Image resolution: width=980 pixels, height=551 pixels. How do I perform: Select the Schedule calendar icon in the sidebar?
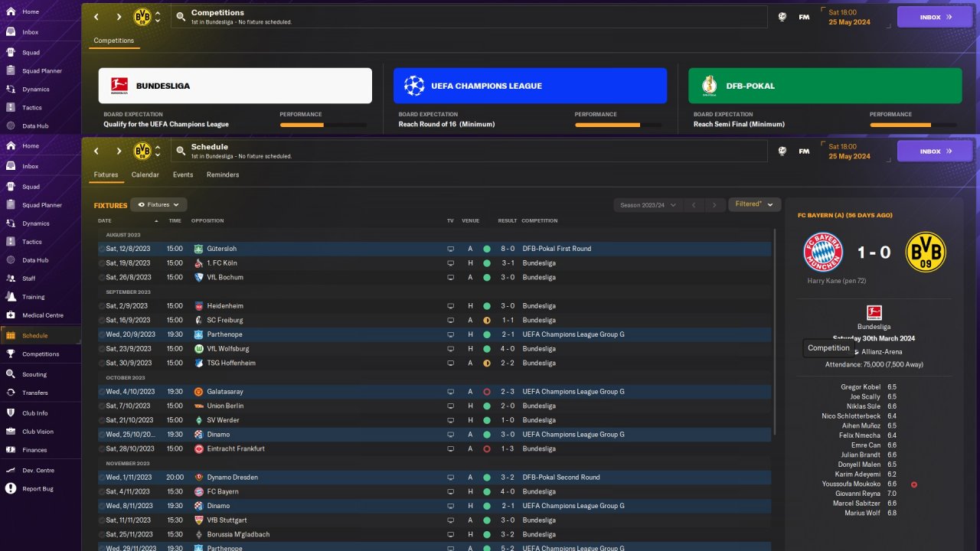[11, 335]
